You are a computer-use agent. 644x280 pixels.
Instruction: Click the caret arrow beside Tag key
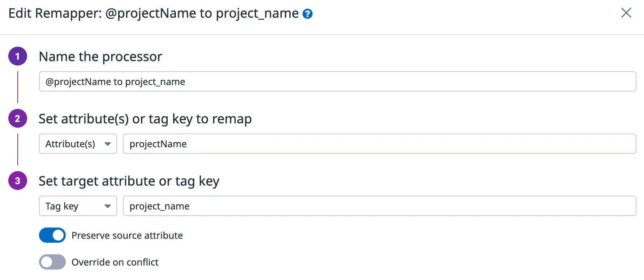[107, 206]
